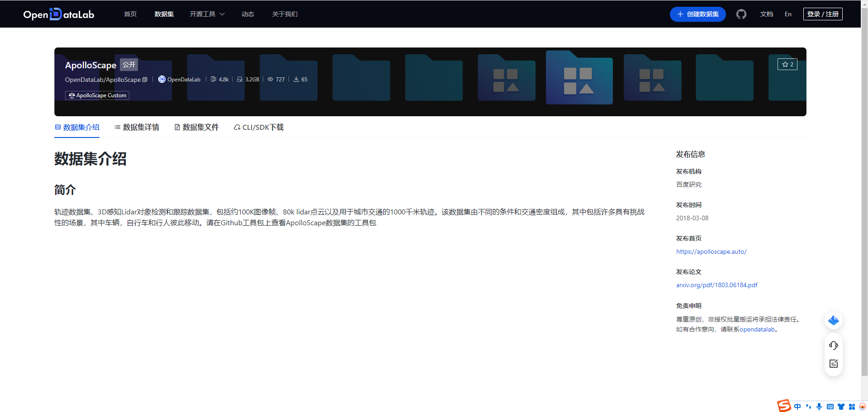This screenshot has width=868, height=412.
Task: Switch to the 数据集详情 tab
Action: click(137, 128)
